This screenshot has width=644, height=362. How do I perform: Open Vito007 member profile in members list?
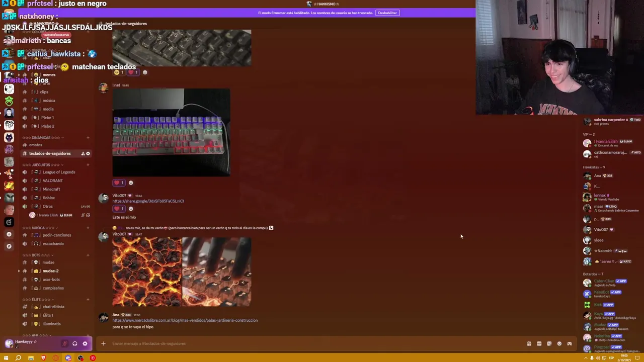(601, 230)
